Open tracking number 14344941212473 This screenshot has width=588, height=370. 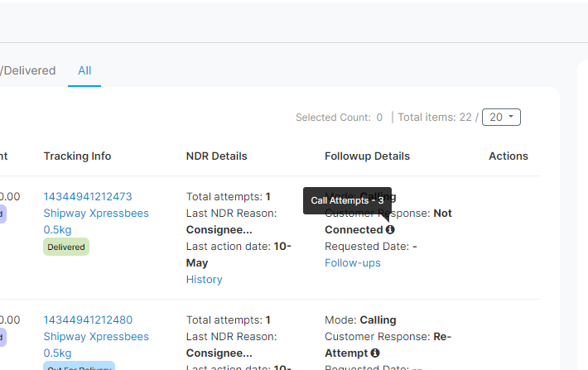coord(88,196)
